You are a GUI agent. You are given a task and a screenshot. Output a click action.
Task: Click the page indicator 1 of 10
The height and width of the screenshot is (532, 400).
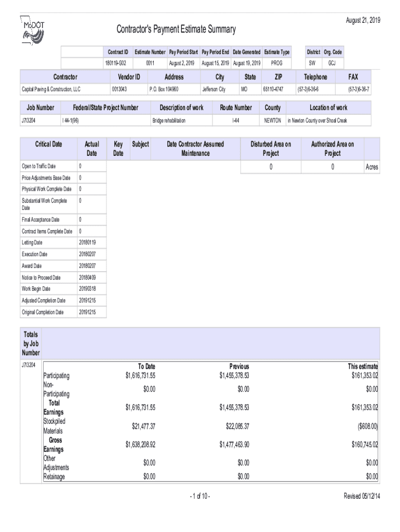coord(200,496)
